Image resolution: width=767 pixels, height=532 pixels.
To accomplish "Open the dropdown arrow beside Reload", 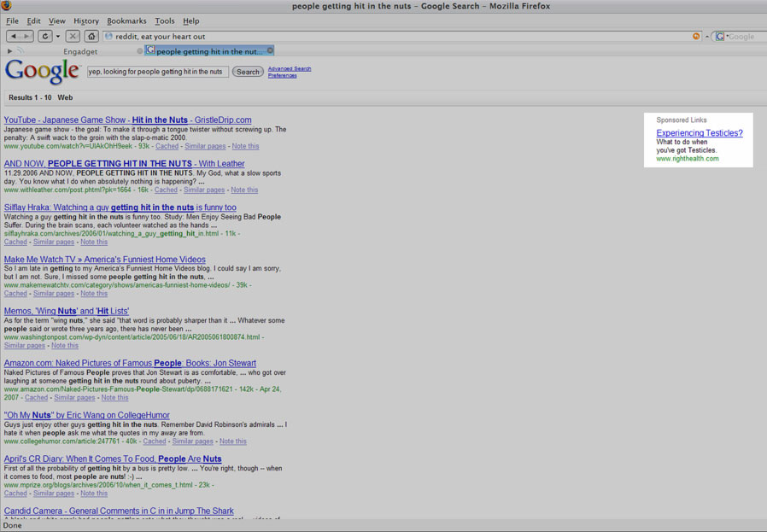I will 58,36.
